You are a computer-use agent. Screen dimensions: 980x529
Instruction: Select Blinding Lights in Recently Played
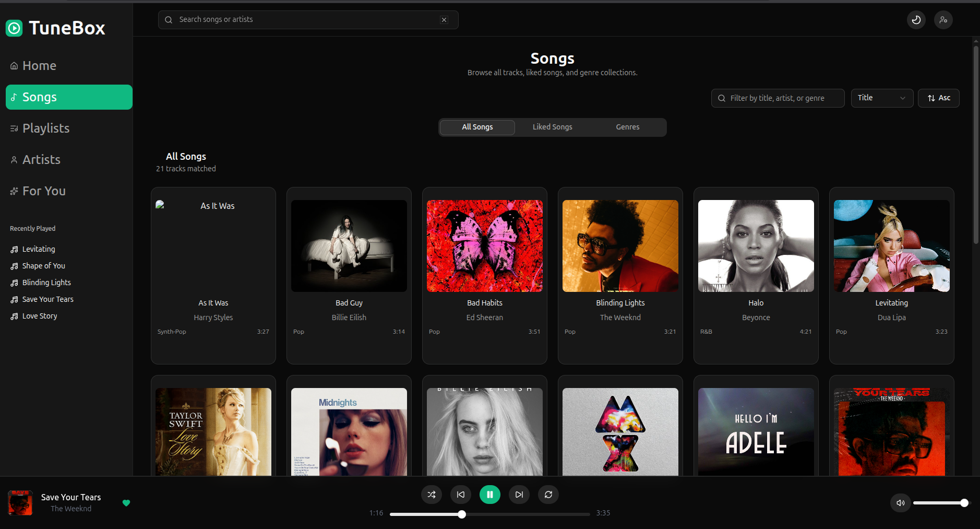click(46, 282)
